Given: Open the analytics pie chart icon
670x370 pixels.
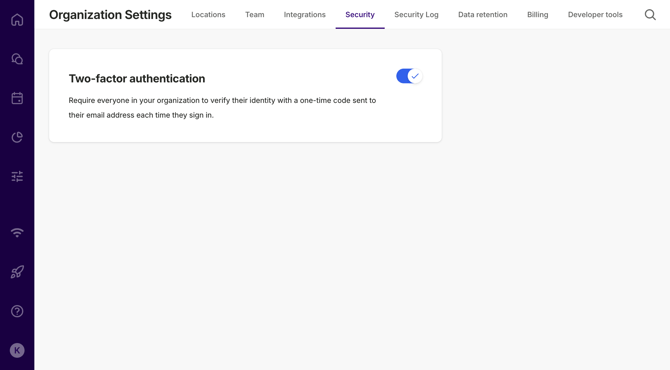Looking at the screenshot, I should (x=17, y=137).
